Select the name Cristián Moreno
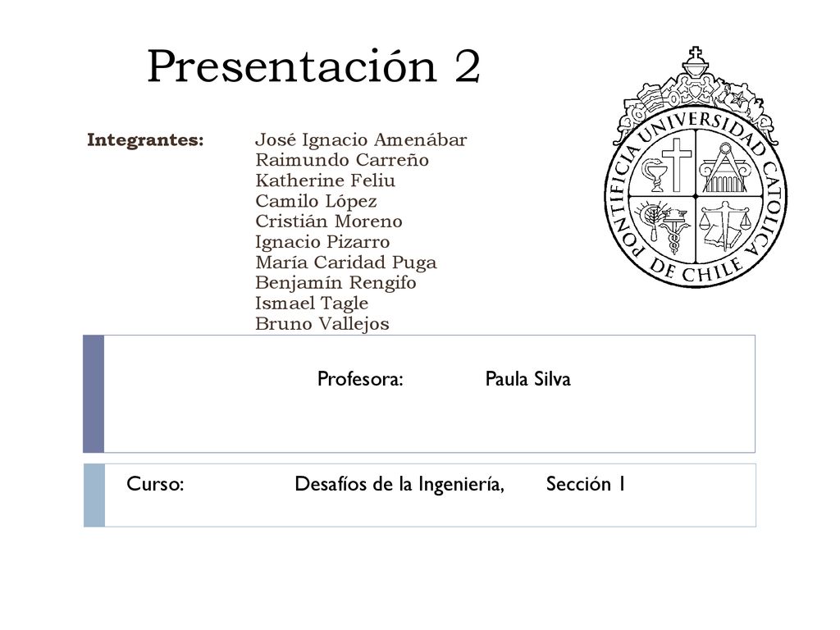This screenshot has width=840, height=630. [x=328, y=221]
